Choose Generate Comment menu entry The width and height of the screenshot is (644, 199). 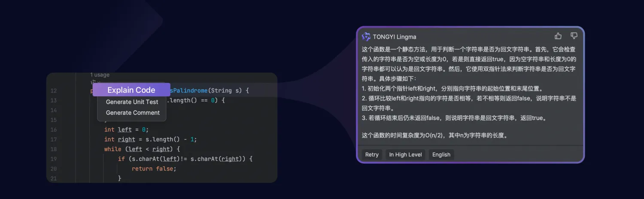[x=133, y=113]
